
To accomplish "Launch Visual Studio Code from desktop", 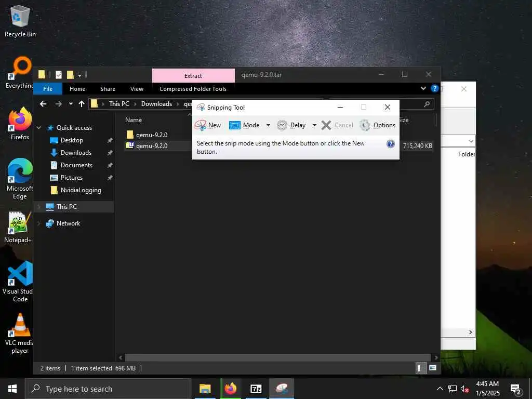I will click(x=19, y=282).
